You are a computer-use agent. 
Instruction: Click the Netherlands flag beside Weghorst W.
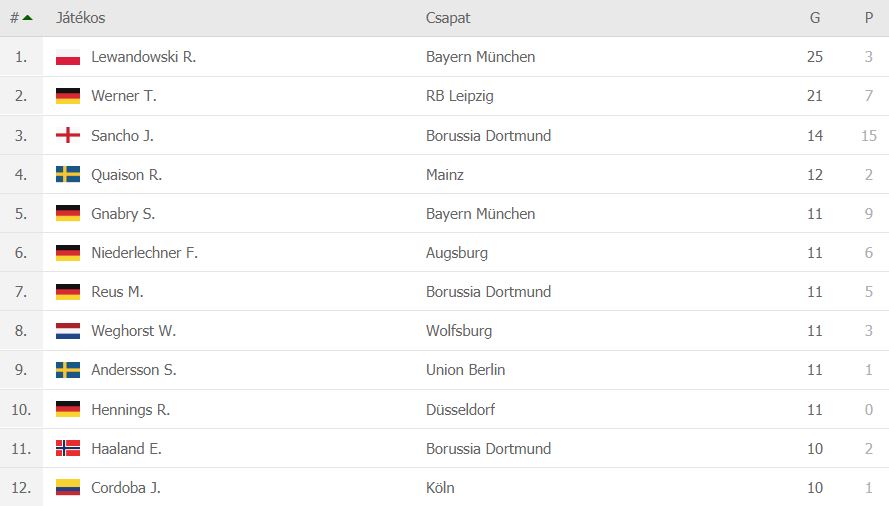coord(67,331)
